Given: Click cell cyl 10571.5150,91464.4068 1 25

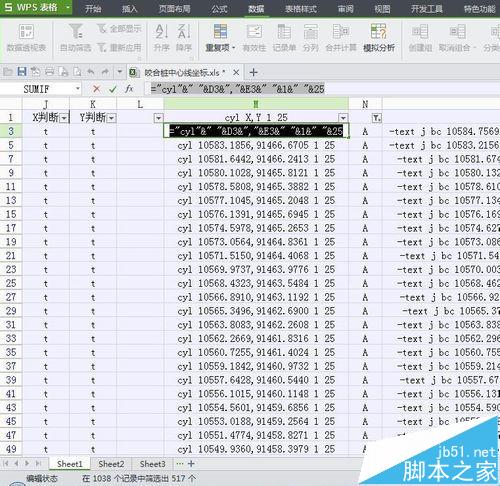Looking at the screenshot, I should pos(256,256).
